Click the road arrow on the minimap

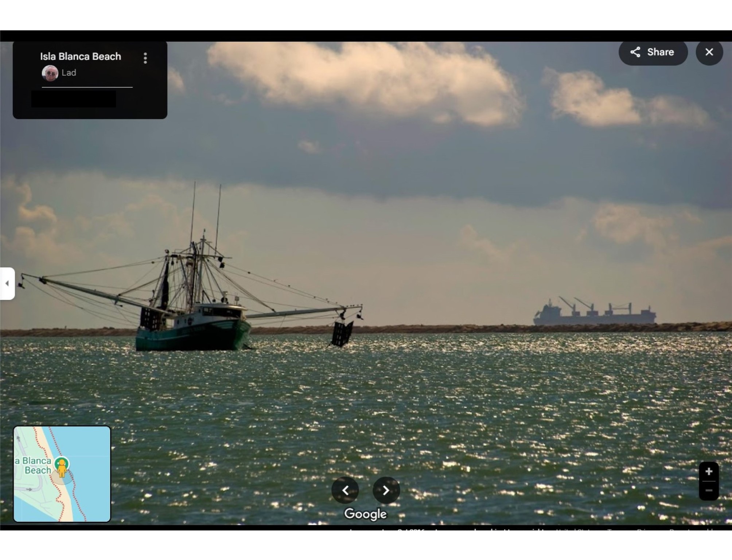point(30,489)
